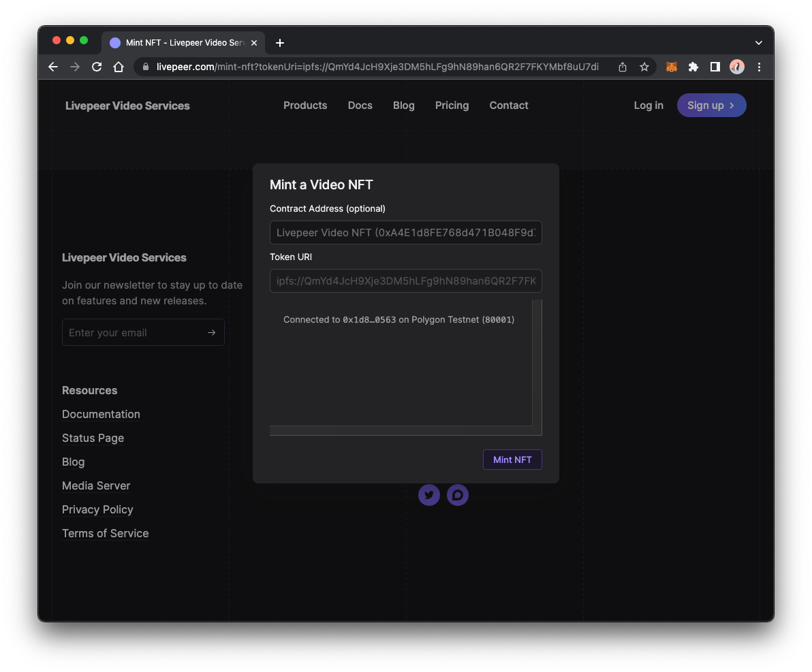The height and width of the screenshot is (672, 812).
Task: Bookmark this page with the star icon
Action: (644, 67)
